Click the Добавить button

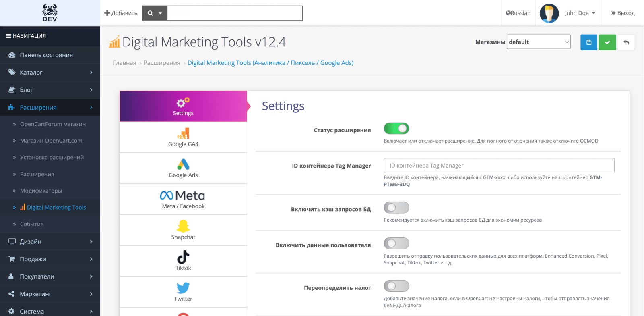tap(121, 13)
